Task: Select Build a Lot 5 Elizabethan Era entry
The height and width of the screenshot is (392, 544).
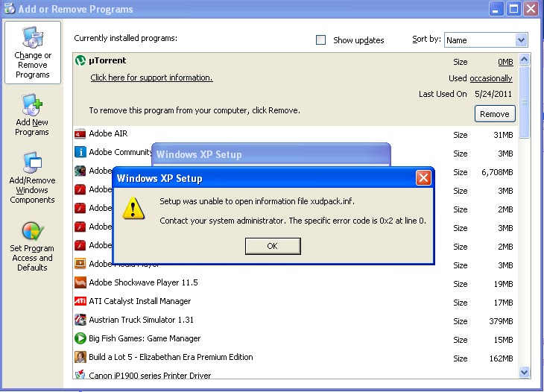Action: [x=171, y=357]
